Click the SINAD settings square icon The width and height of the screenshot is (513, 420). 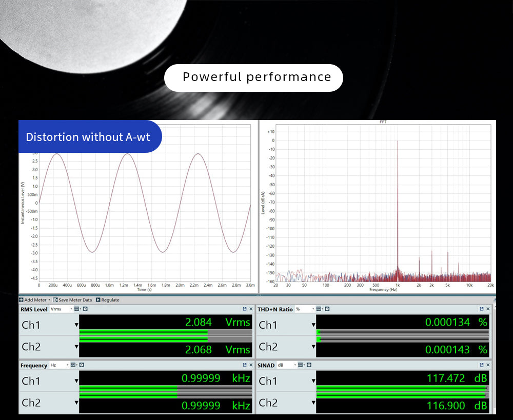308,365
